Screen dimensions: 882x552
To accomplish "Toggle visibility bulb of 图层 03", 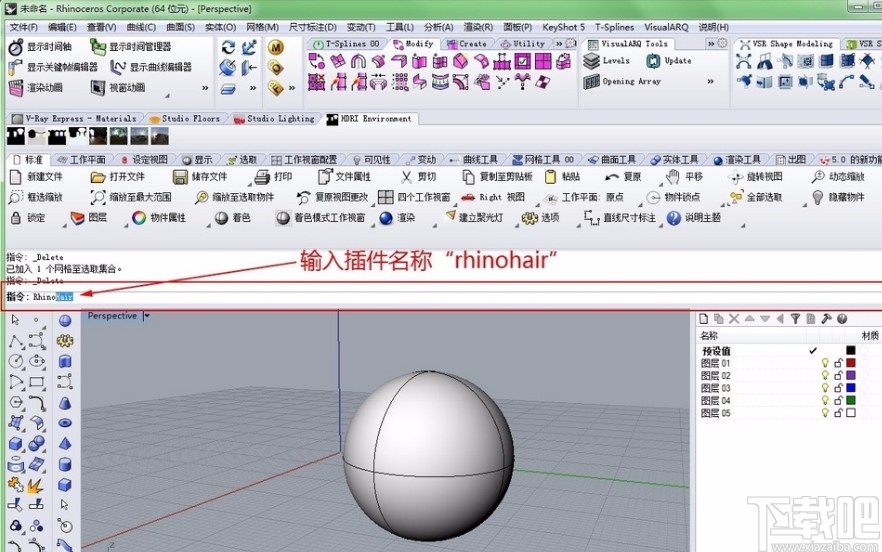I will point(825,388).
